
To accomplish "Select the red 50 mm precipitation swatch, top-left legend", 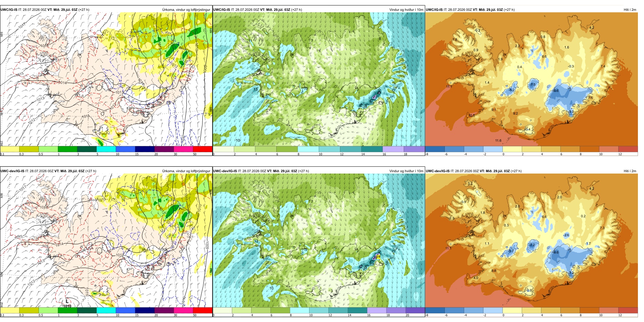I will tap(203, 149).
